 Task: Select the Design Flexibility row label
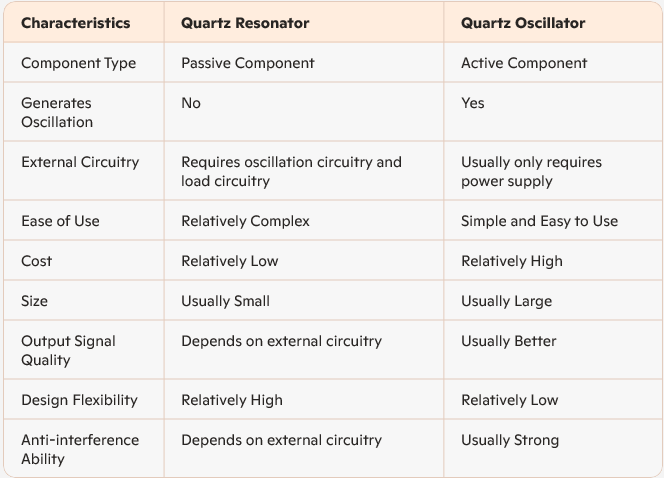79,400
